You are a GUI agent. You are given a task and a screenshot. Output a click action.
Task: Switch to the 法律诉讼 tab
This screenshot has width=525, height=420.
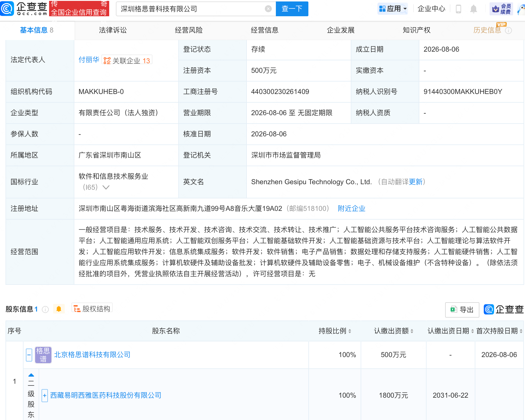pyautogui.click(x=113, y=30)
